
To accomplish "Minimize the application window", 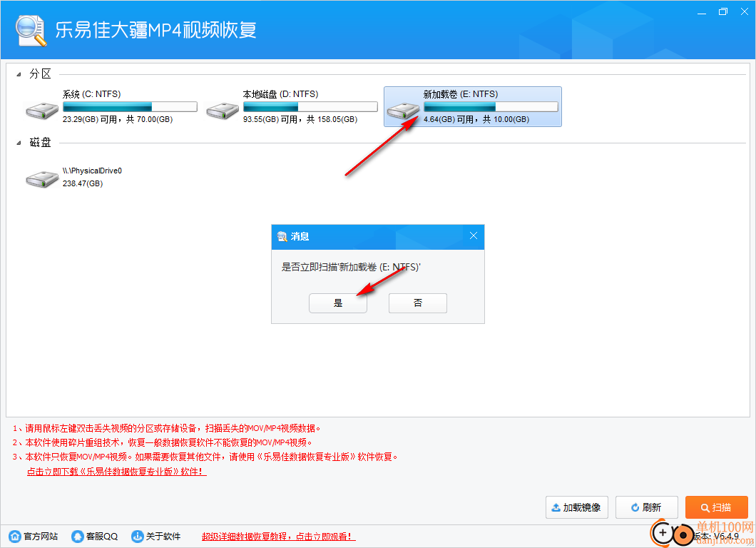I will 702,12.
